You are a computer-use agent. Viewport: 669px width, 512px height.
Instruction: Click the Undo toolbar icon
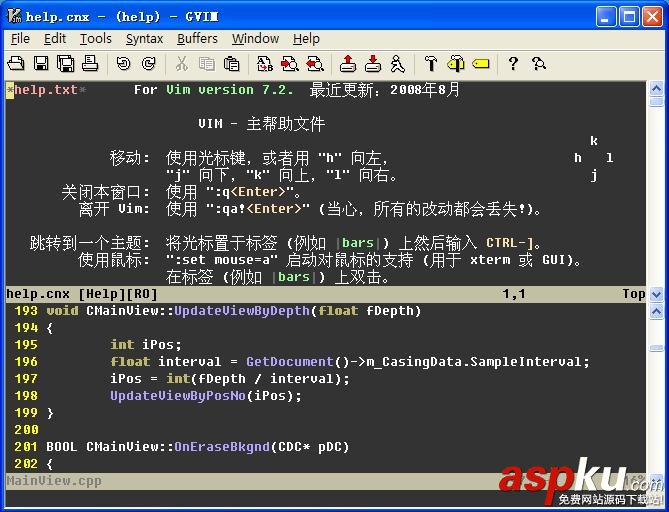(123, 64)
